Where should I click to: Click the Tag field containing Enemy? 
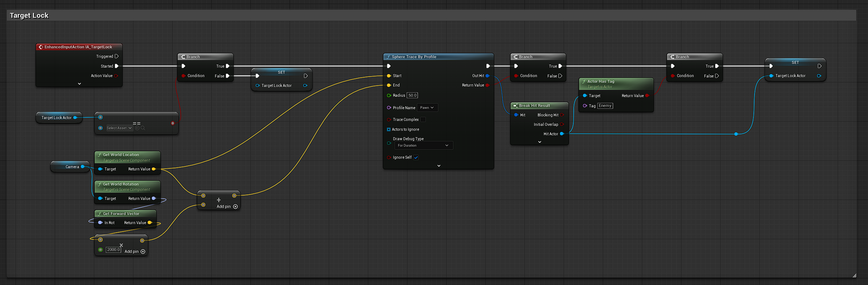click(605, 106)
